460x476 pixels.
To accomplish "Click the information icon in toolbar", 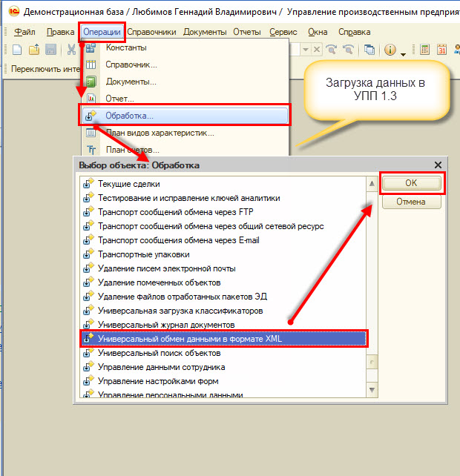I will point(390,49).
